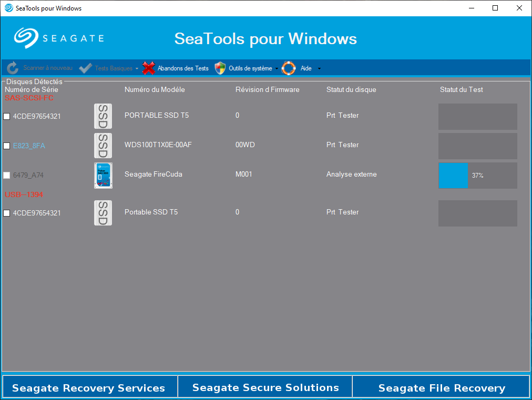
Task: Check the 4CDE97654321 drive under USB--1394
Action: pyautogui.click(x=6, y=213)
